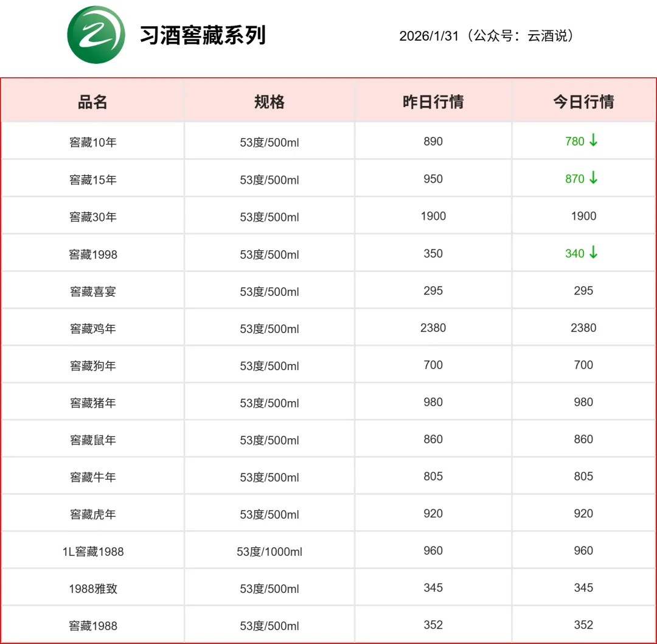
Task: Select the product name 窖藏虎年
Action: [92, 514]
